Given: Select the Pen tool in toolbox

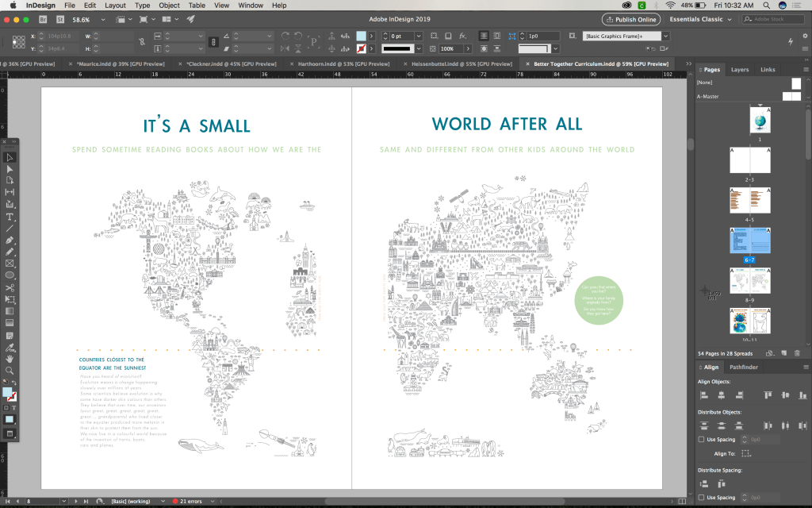Looking at the screenshot, I should click(x=10, y=240).
